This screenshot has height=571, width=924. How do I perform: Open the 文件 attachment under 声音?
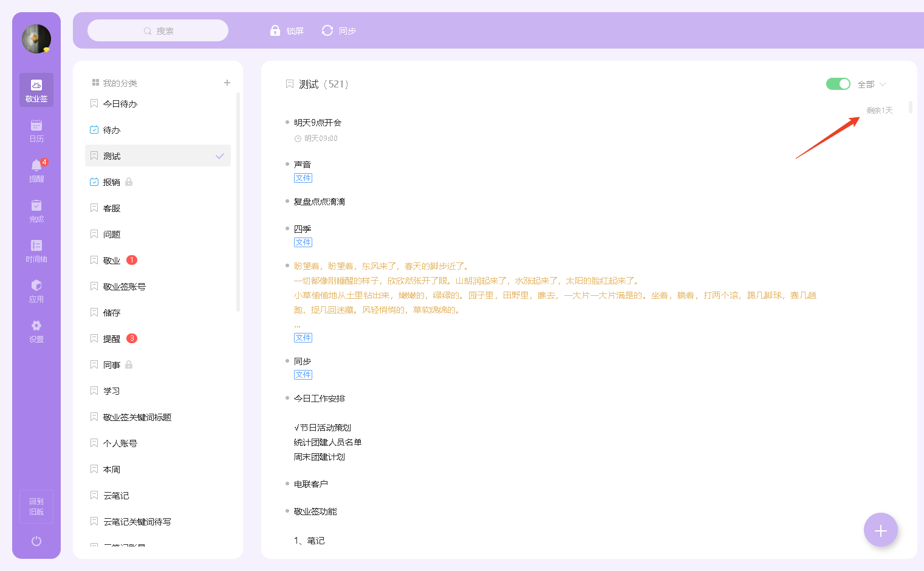pyautogui.click(x=303, y=178)
